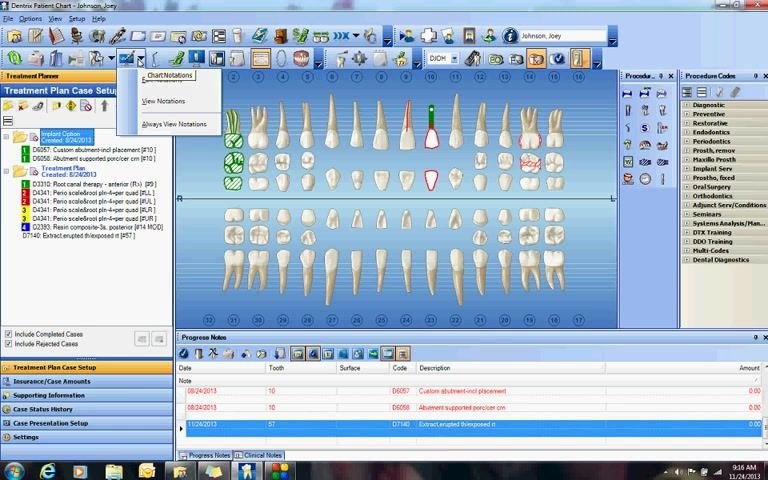This screenshot has height=480, width=768.
Task: Click the blue arrows X icon
Action: pyautogui.click(x=341, y=36)
